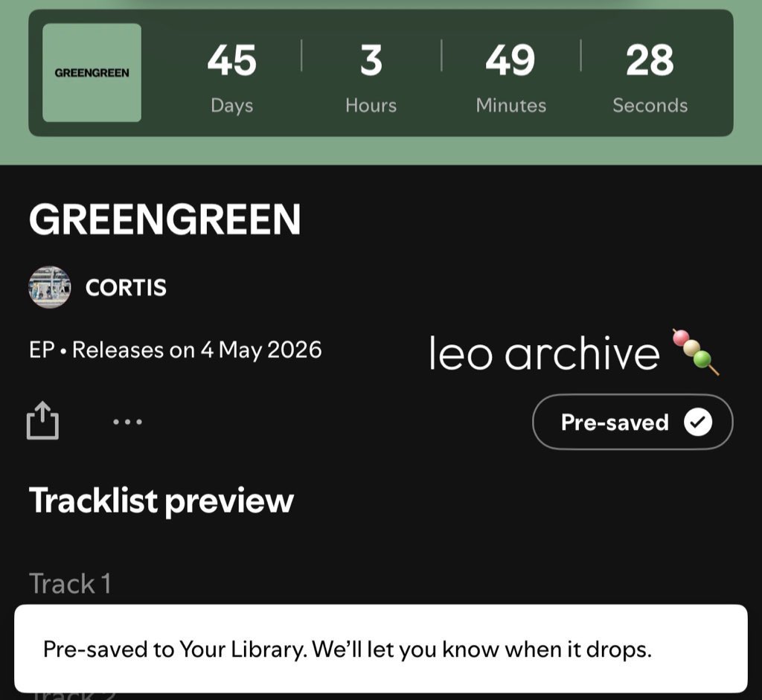Viewport: 762px width, 700px height.
Task: Toggle the release countdown banner
Action: 381,74
